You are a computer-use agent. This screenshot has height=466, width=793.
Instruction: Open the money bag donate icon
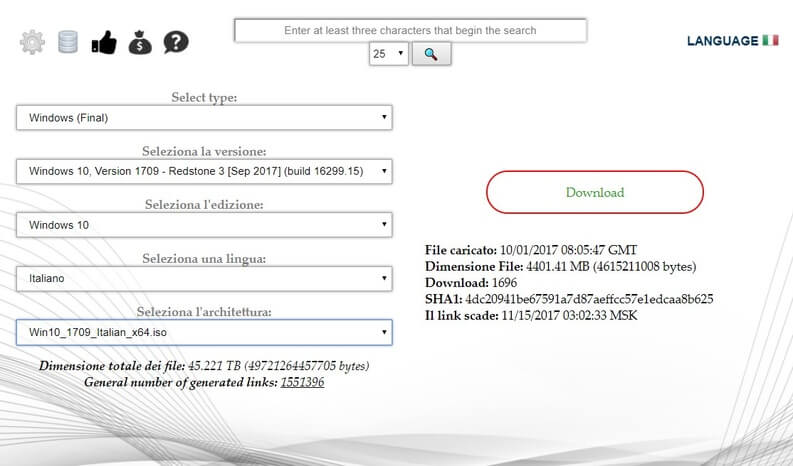click(140, 43)
